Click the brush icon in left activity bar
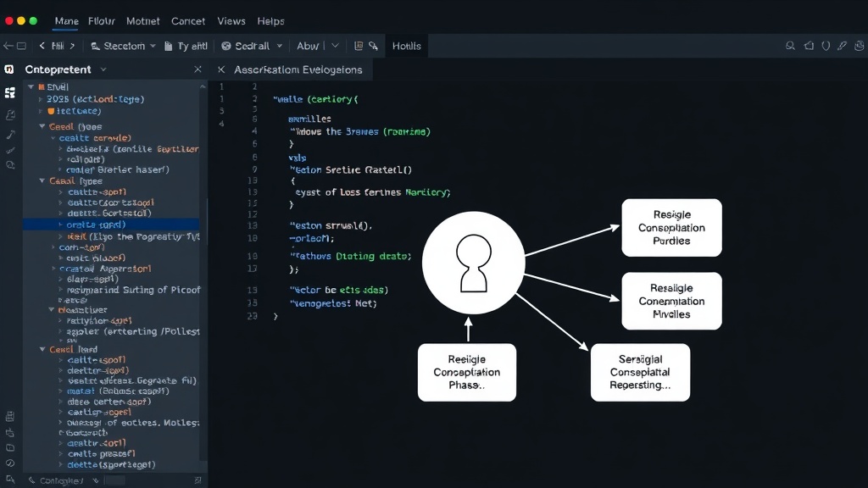The height and width of the screenshot is (488, 868). coord(10,135)
